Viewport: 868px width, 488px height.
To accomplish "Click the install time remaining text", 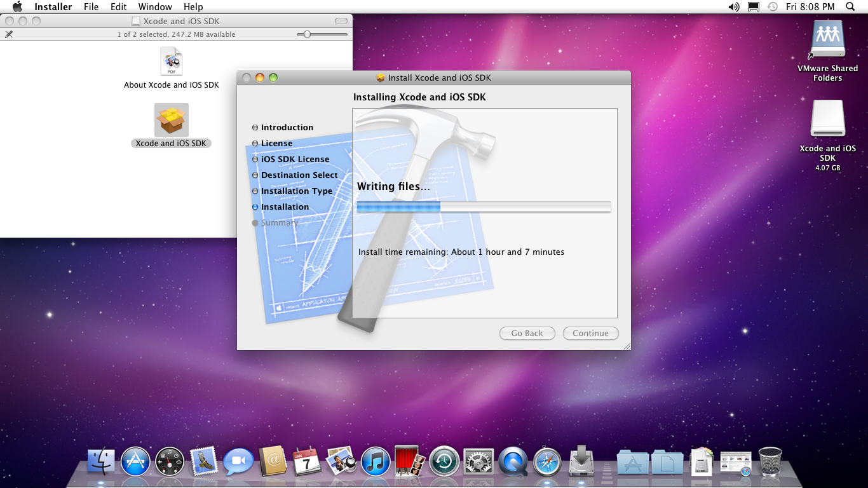I will [x=461, y=252].
